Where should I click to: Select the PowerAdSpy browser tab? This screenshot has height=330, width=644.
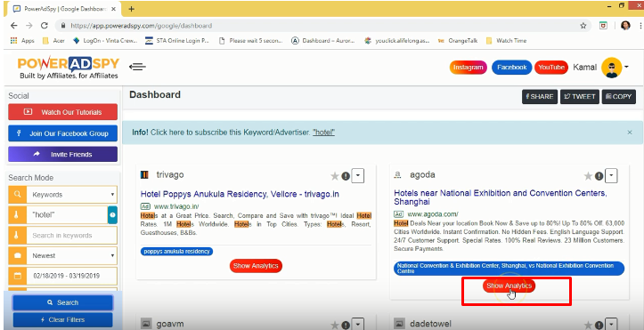coord(63,9)
